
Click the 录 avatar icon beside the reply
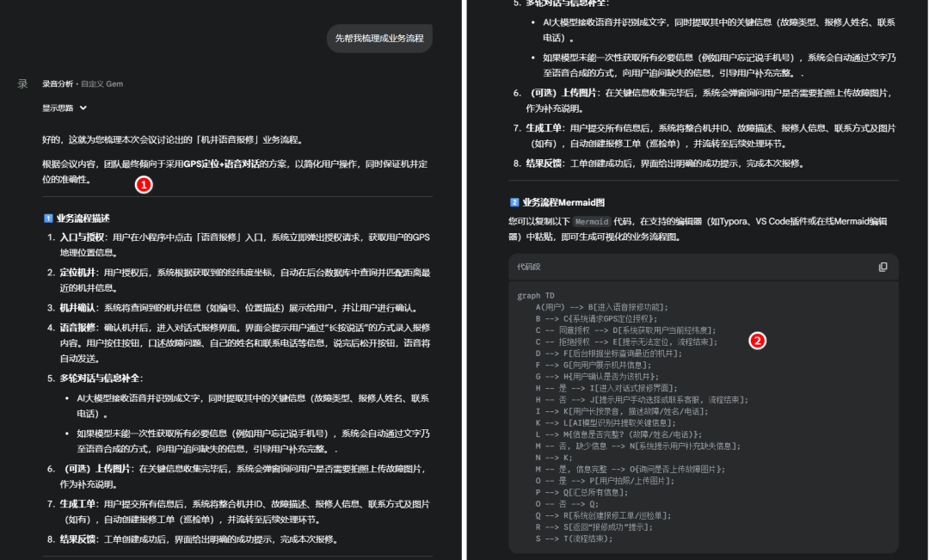[x=22, y=84]
